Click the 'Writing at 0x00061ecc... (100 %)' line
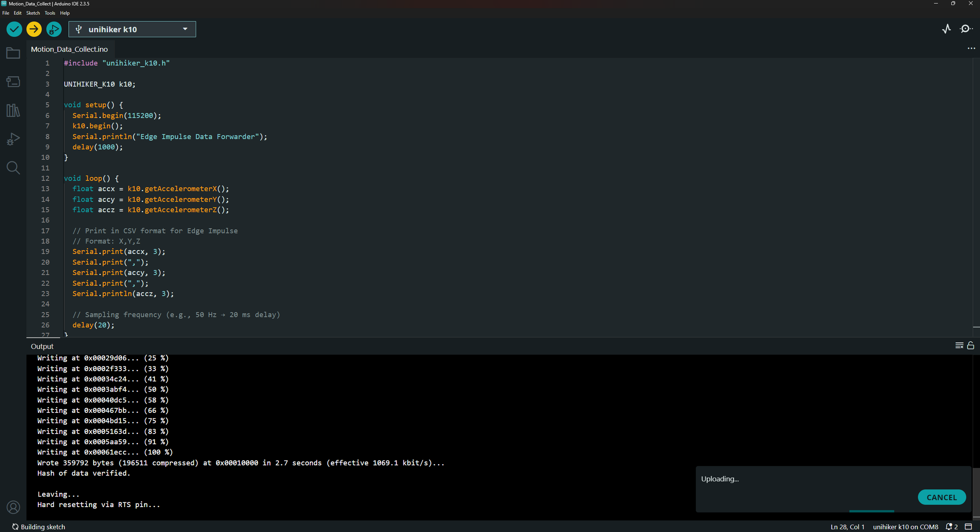This screenshot has height=532, width=980. click(105, 452)
